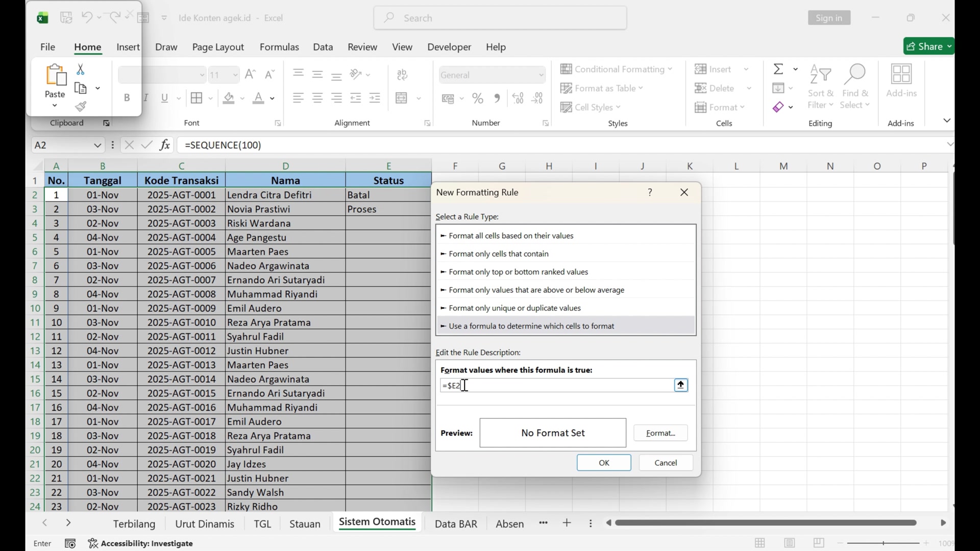Click Cancel in New Formatting Rule dialog
The width and height of the screenshot is (980, 551).
pyautogui.click(x=666, y=463)
